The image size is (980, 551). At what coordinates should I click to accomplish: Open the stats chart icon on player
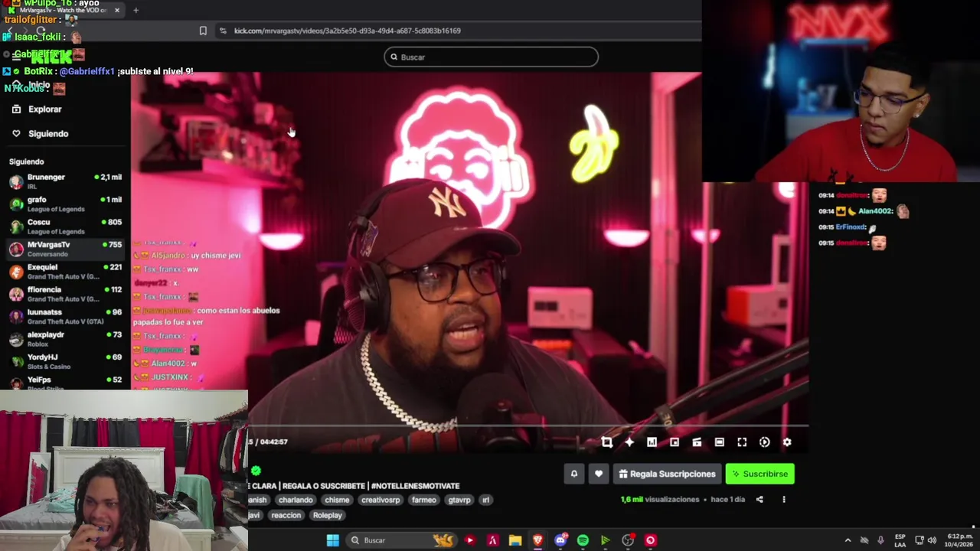652,442
